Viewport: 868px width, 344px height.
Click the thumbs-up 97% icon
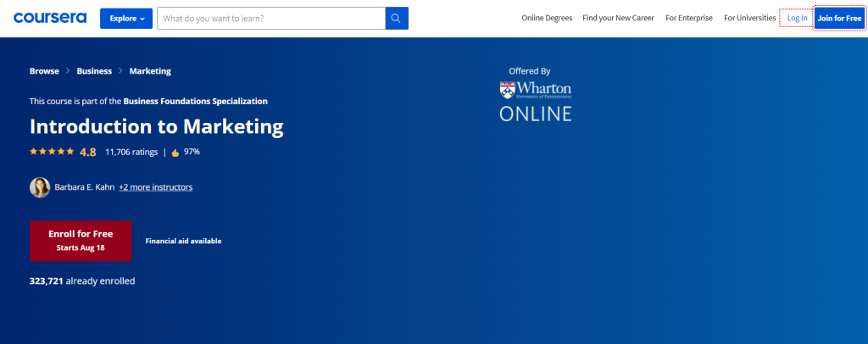[x=175, y=153]
